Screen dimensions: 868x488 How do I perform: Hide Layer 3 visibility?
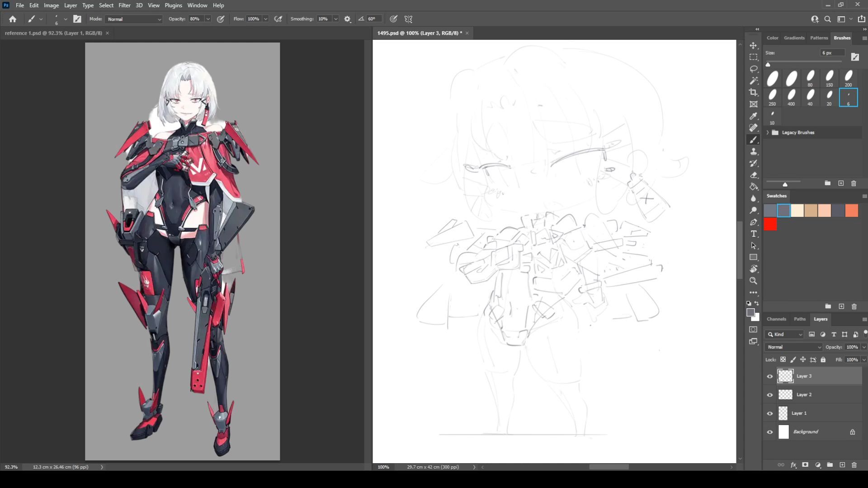[770, 376]
